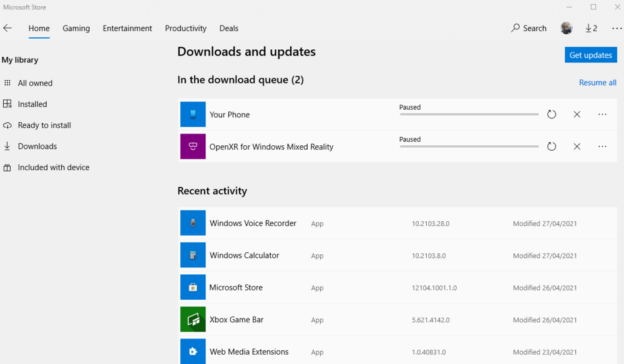
Task: Cancel the Your Phone download
Action: tap(577, 115)
